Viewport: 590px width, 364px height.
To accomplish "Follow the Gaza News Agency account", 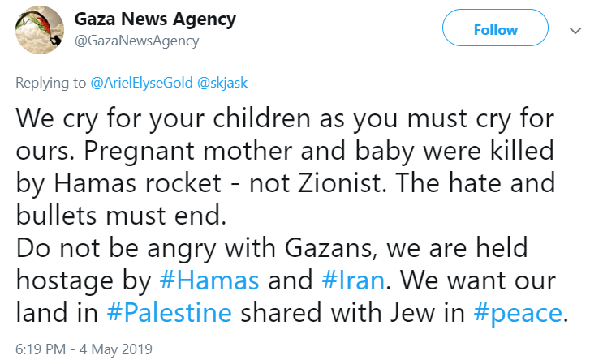I will tap(495, 30).
